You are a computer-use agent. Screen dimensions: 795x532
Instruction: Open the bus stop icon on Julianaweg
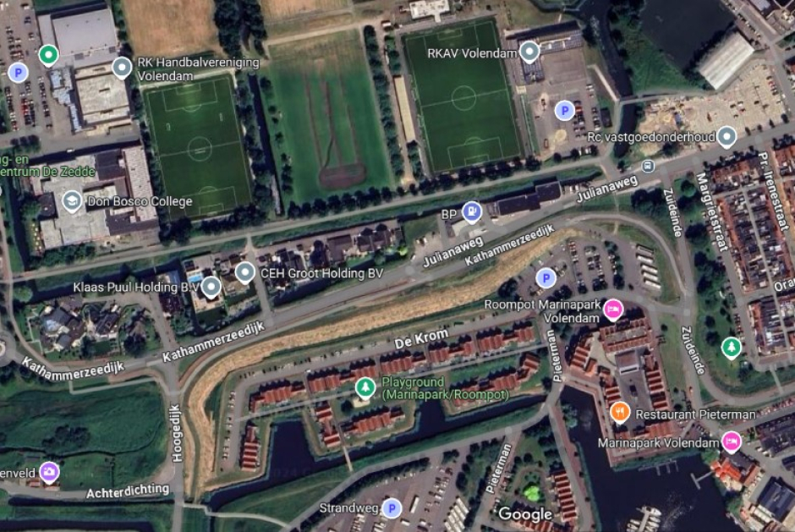click(648, 166)
